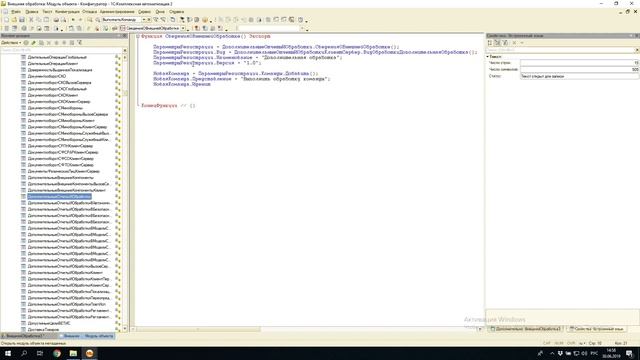Click the Print preview icon
Viewport: 640px width, 360px height.
(64, 20)
